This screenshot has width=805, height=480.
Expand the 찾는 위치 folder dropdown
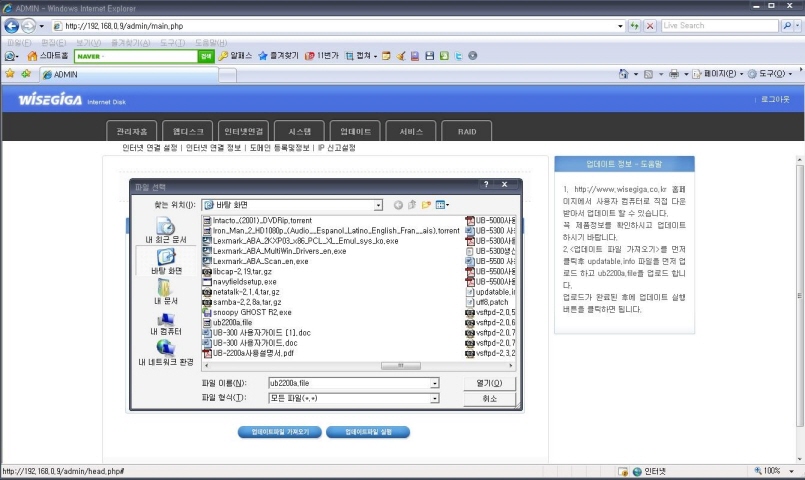(x=379, y=205)
